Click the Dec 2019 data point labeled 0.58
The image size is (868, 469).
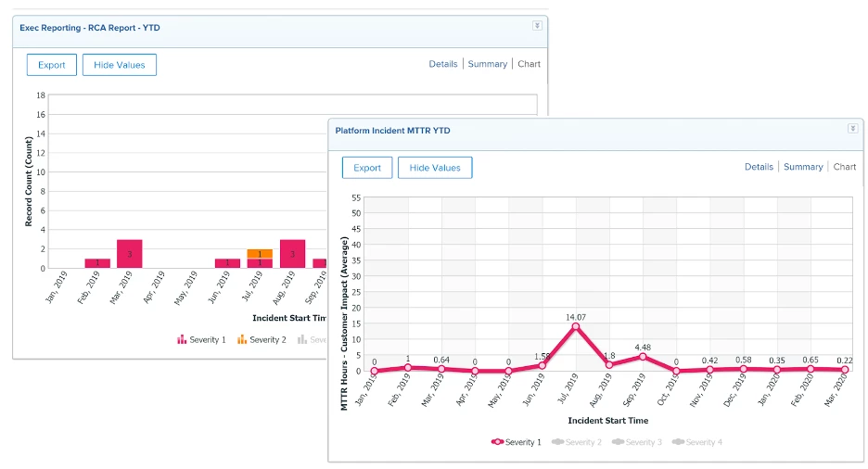click(x=744, y=369)
